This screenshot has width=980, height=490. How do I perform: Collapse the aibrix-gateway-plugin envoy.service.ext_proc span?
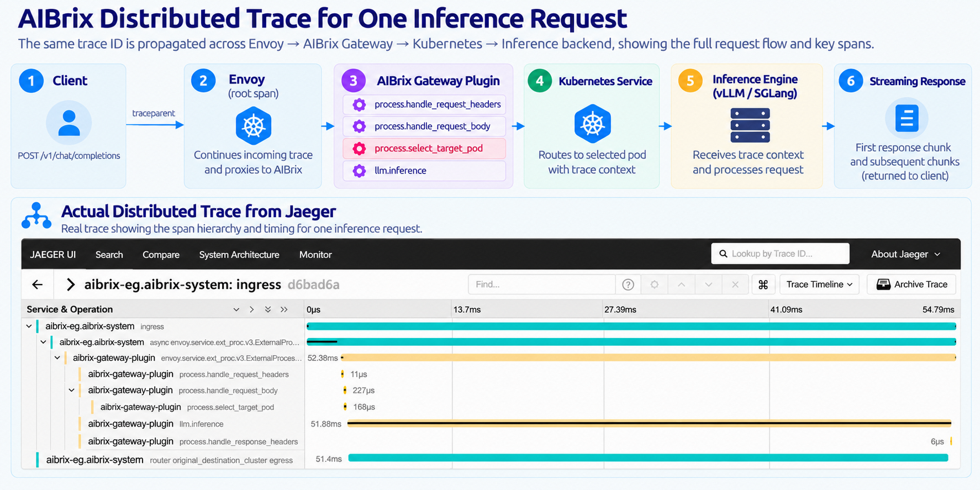[x=57, y=358]
